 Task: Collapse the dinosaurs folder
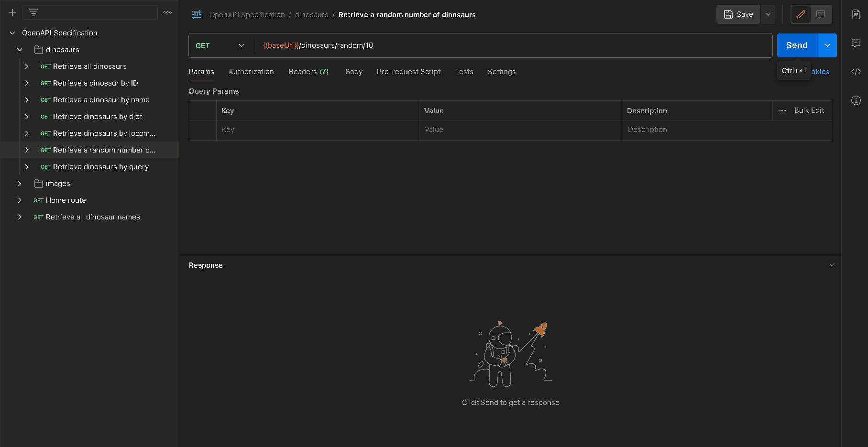[20, 50]
